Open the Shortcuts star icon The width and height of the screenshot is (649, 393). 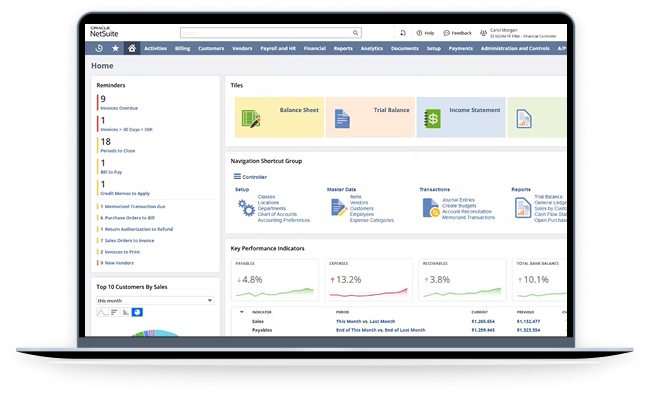(115, 48)
